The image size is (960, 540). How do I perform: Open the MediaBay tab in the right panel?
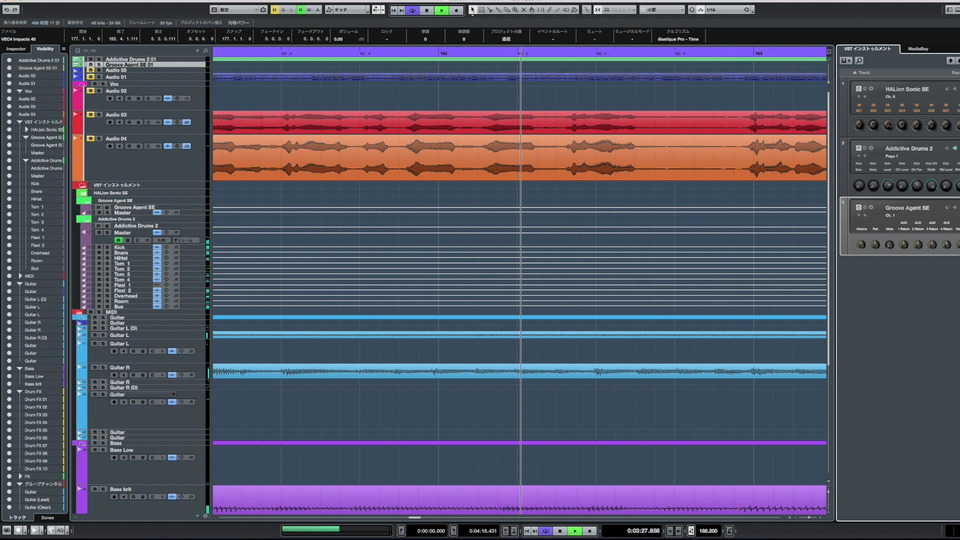click(918, 48)
